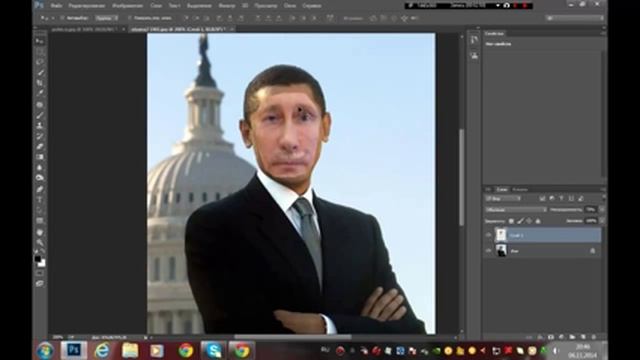Select the Слой 1 layer
Viewport: 640px width, 360px height.
point(547,235)
